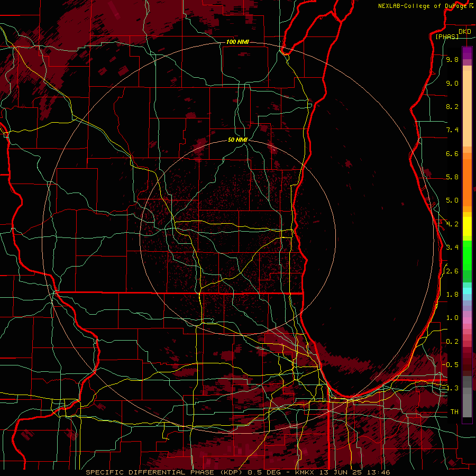Click the TH threshold legend label
Image resolution: width=476 pixels, height=476 pixels.
tap(454, 412)
